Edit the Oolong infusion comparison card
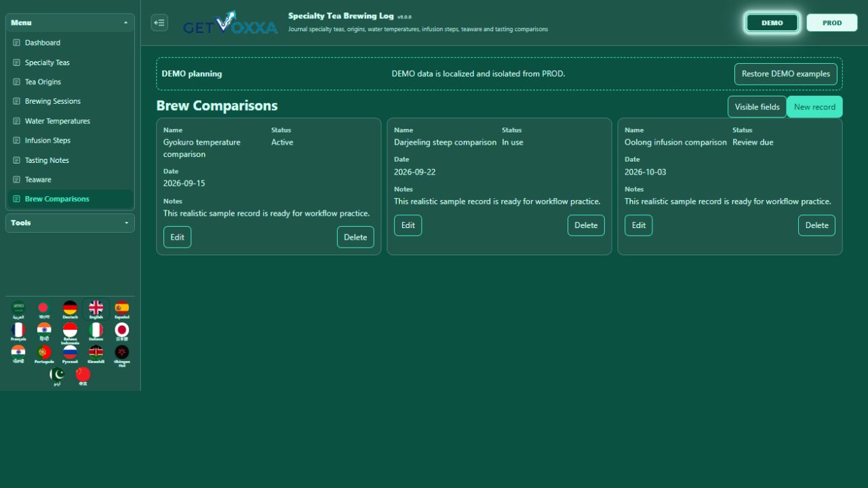The image size is (868, 488). click(638, 225)
